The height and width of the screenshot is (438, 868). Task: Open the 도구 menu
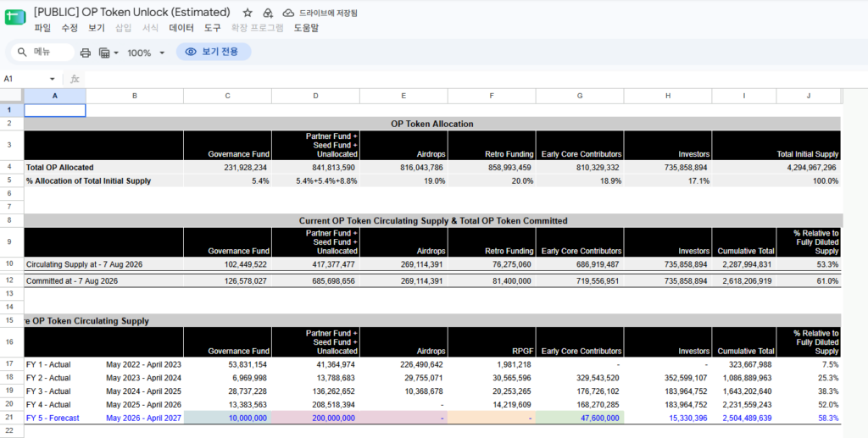pos(212,28)
